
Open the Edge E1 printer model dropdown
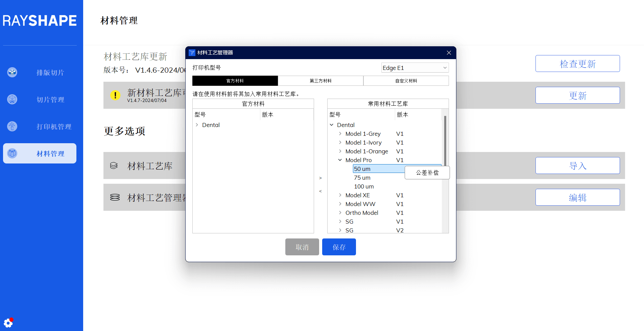[414, 68]
